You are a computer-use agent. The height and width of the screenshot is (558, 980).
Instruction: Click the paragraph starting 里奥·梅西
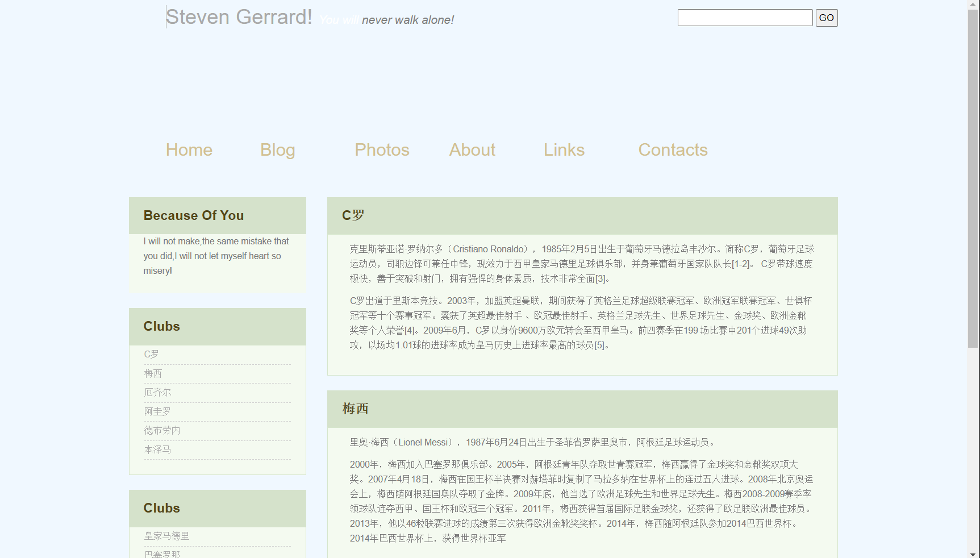(533, 442)
